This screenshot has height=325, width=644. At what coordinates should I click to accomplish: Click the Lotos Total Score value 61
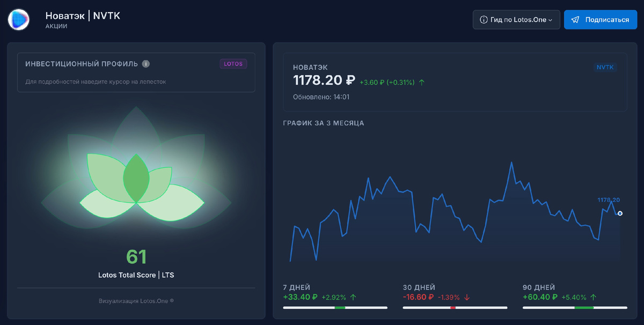[x=137, y=257]
